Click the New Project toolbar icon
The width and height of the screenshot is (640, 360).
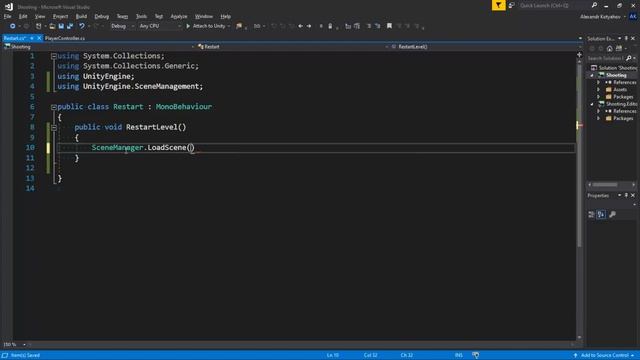coord(38,26)
